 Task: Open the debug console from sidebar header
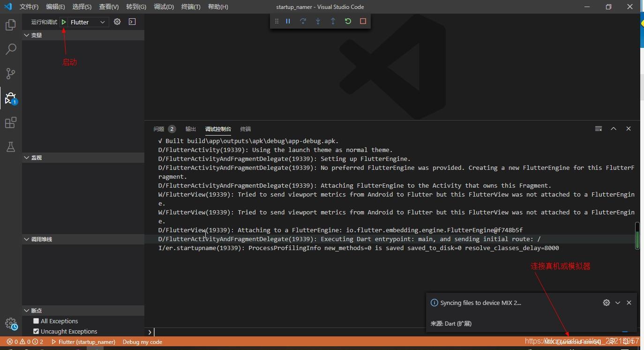[x=132, y=22]
